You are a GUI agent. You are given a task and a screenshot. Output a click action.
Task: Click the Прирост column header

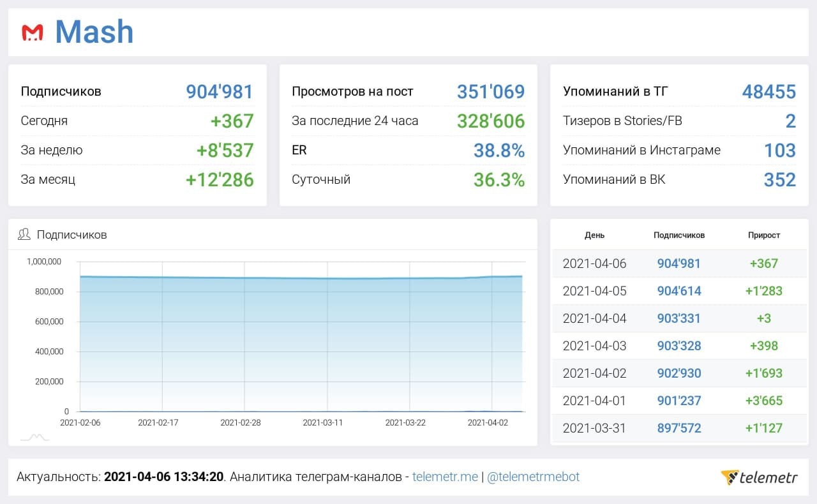click(x=764, y=235)
